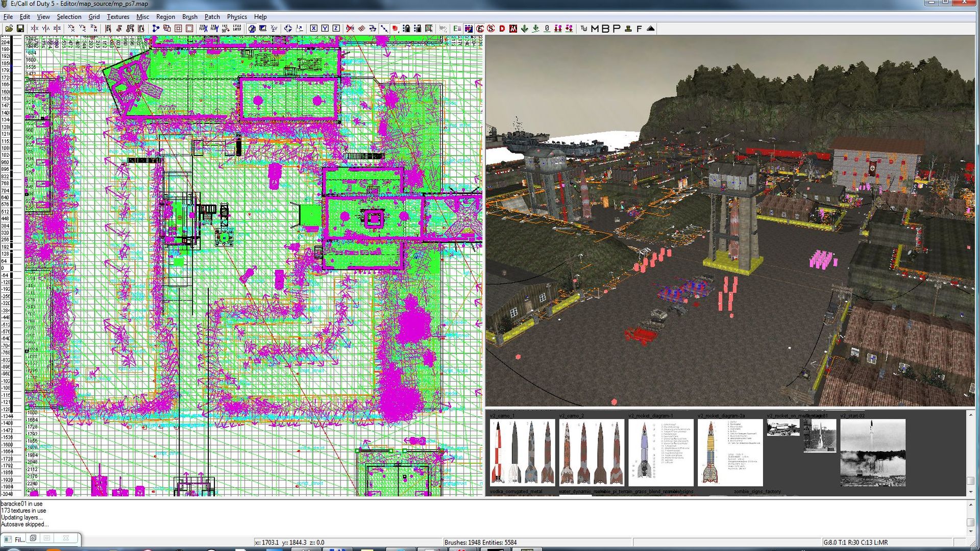Switch 2D view to X axis
The image size is (980, 551).
[x=314, y=29]
